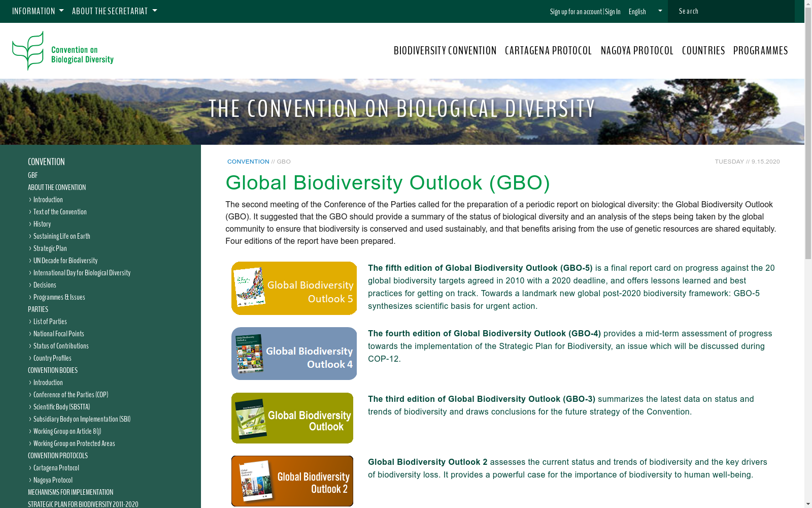Open History in the sidebar
This screenshot has width=812, height=508.
coord(42,224)
